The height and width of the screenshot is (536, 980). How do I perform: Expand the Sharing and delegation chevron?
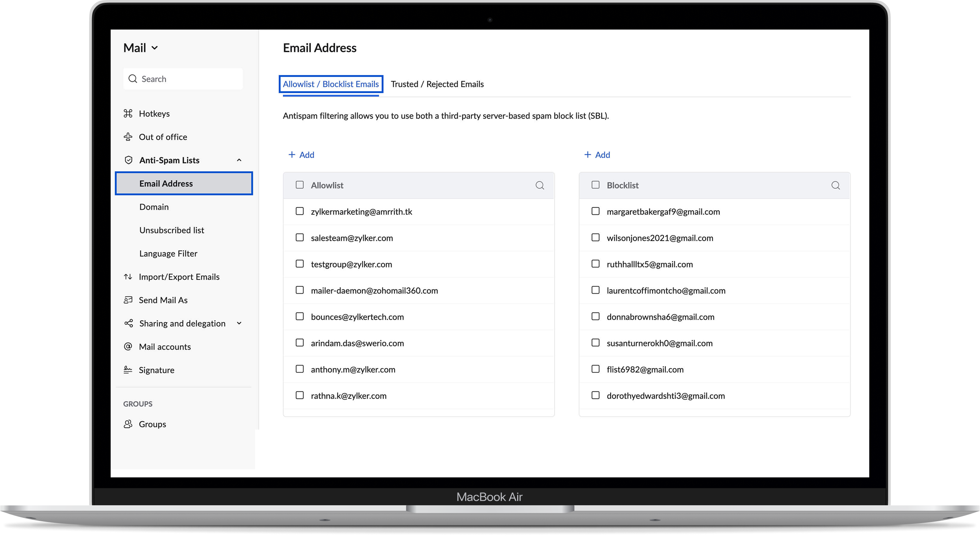click(x=239, y=323)
